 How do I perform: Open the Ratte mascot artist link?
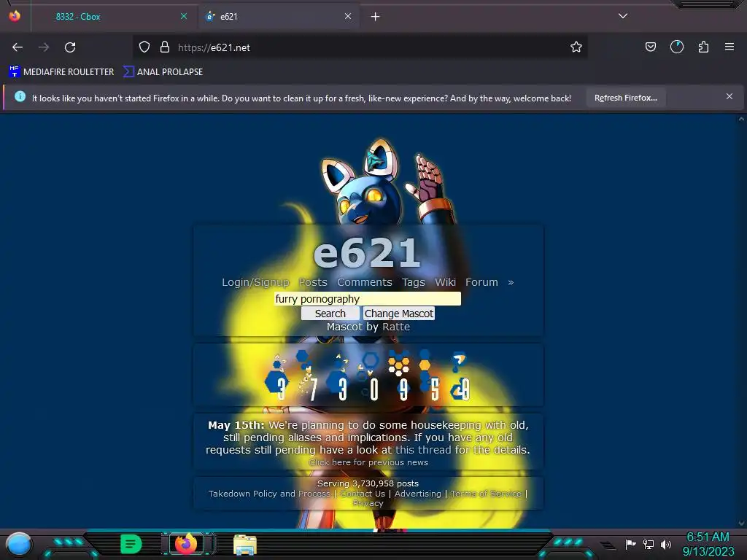pos(396,327)
